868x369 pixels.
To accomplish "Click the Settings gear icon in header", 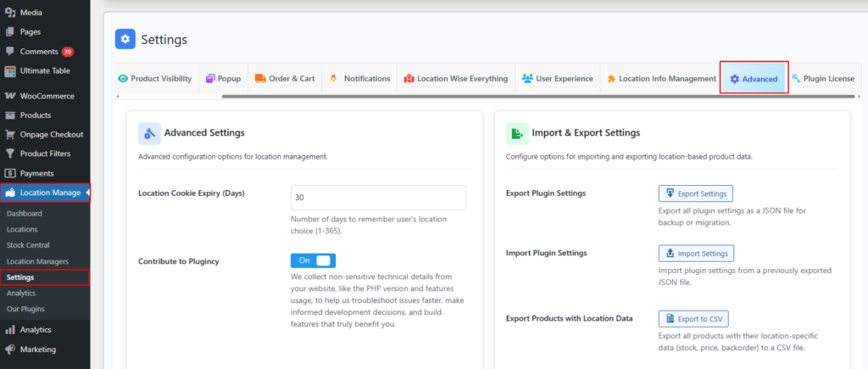I will (x=125, y=39).
